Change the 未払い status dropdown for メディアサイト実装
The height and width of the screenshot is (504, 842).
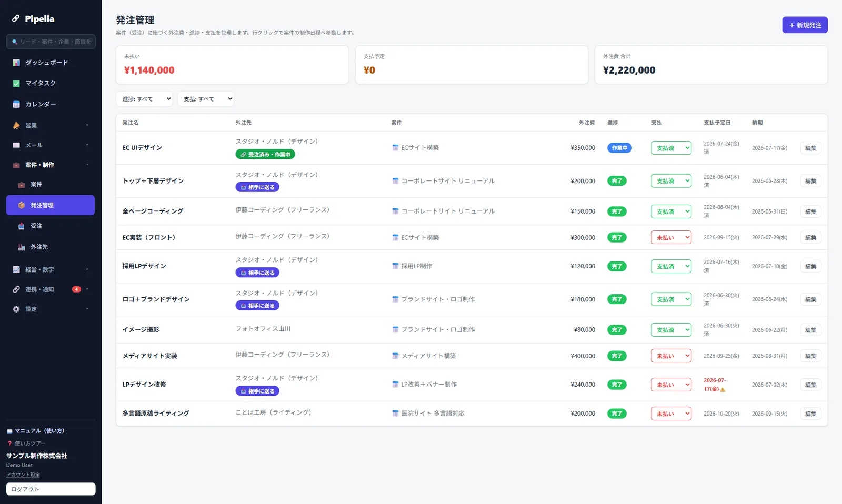click(671, 356)
